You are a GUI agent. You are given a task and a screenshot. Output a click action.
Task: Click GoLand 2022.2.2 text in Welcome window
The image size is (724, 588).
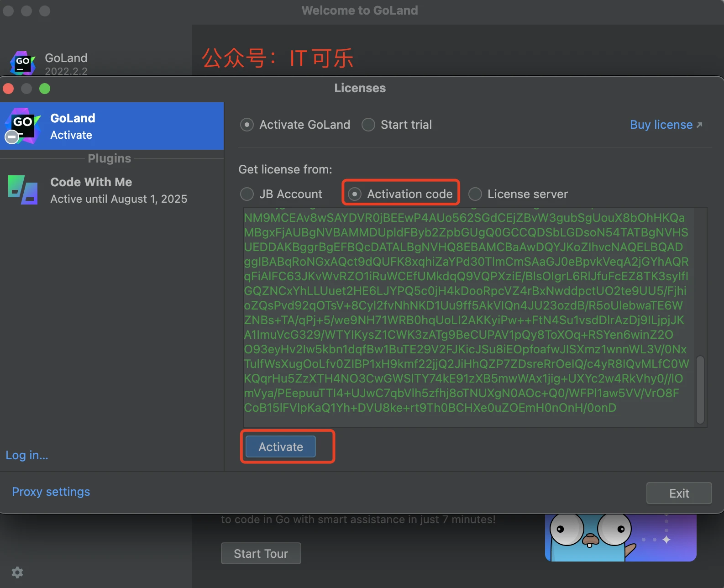pyautogui.click(x=66, y=64)
